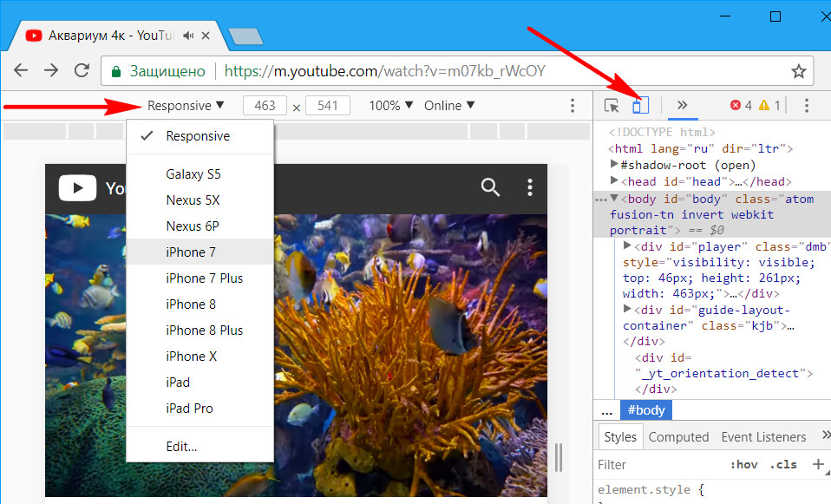Open DevTools customize three-dot menu
This screenshot has width=831, height=504.
(x=806, y=106)
